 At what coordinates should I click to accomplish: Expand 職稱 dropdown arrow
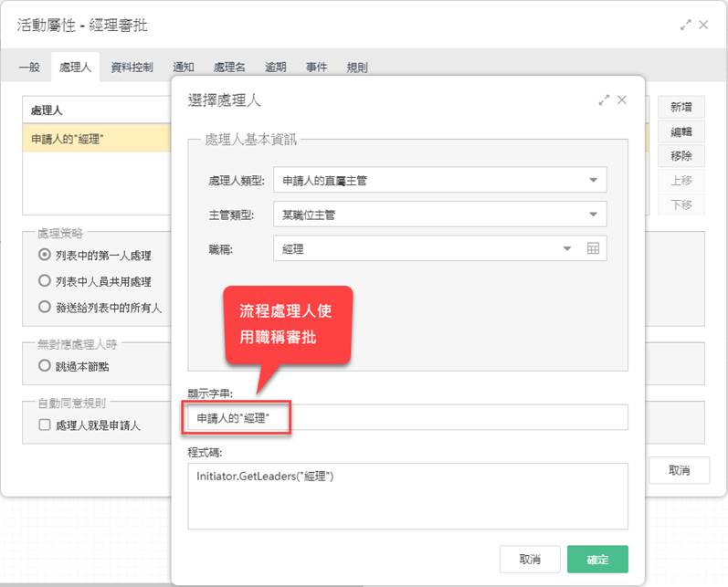567,248
